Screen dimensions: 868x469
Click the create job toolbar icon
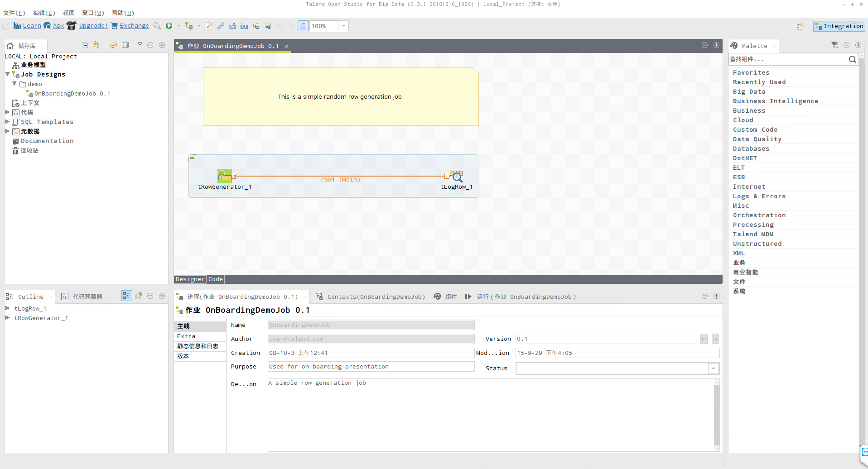coord(189,26)
